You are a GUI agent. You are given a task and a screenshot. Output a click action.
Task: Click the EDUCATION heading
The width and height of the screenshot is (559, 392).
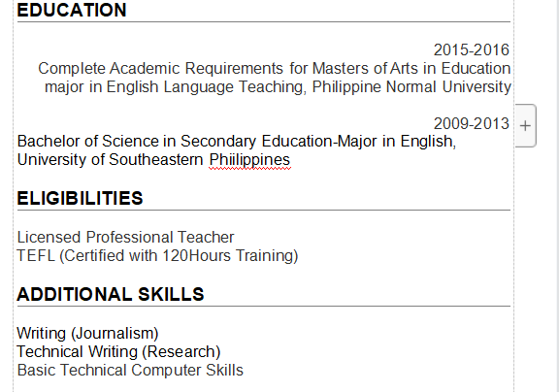(72, 10)
